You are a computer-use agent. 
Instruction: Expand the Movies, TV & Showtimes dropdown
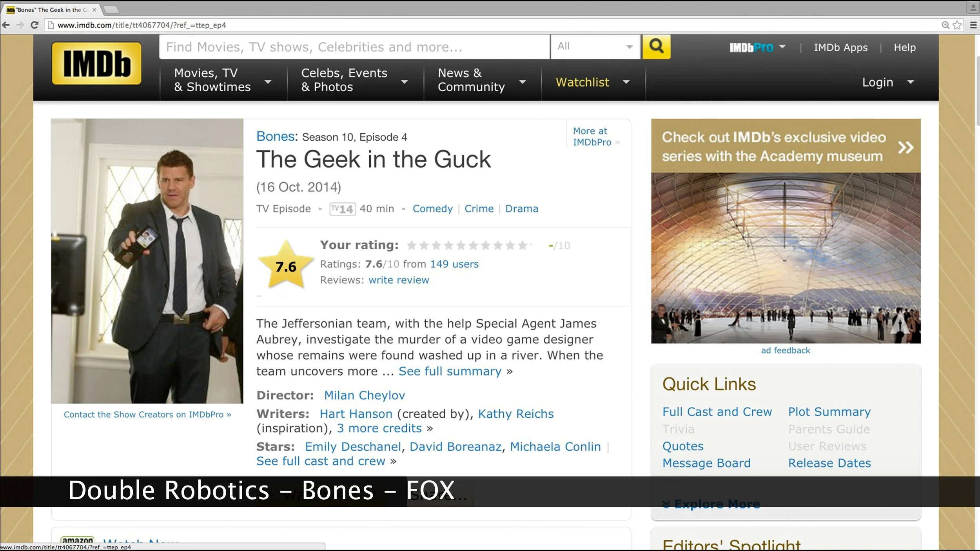point(268,82)
